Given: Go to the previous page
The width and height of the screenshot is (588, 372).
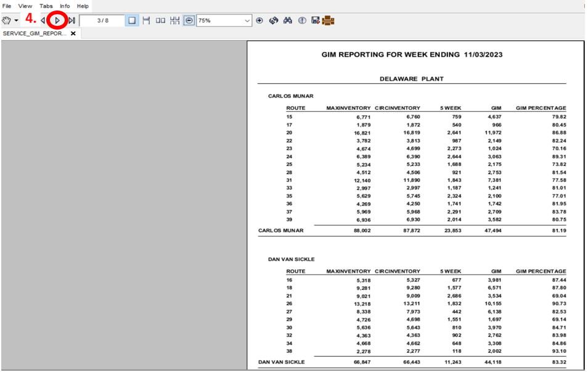Looking at the screenshot, I should pos(43,20).
